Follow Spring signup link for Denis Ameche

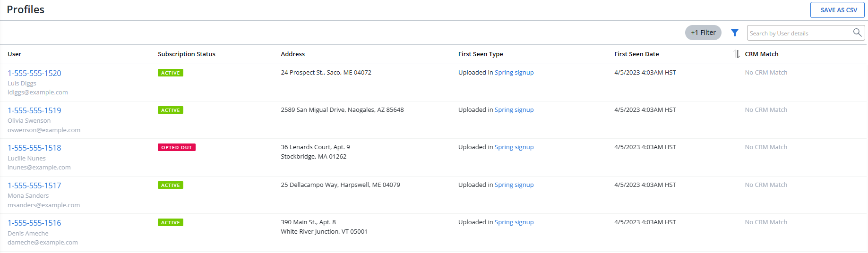click(514, 222)
